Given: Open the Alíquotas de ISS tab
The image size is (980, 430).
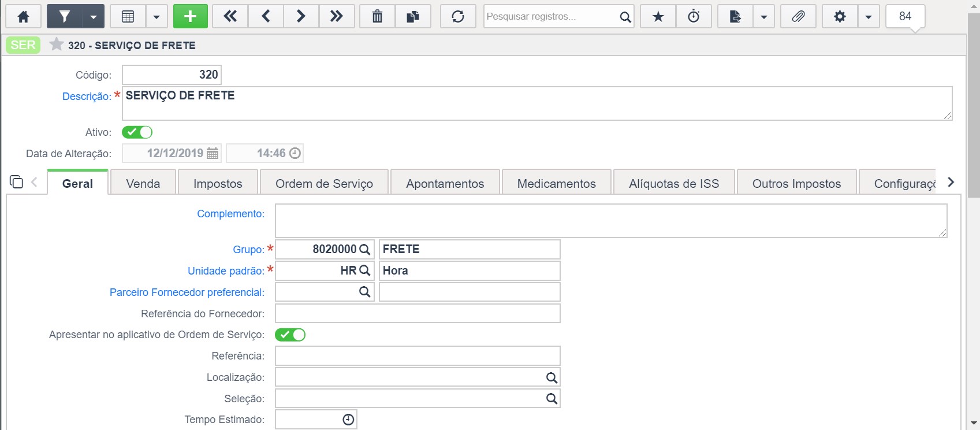Looking at the screenshot, I should tap(674, 184).
